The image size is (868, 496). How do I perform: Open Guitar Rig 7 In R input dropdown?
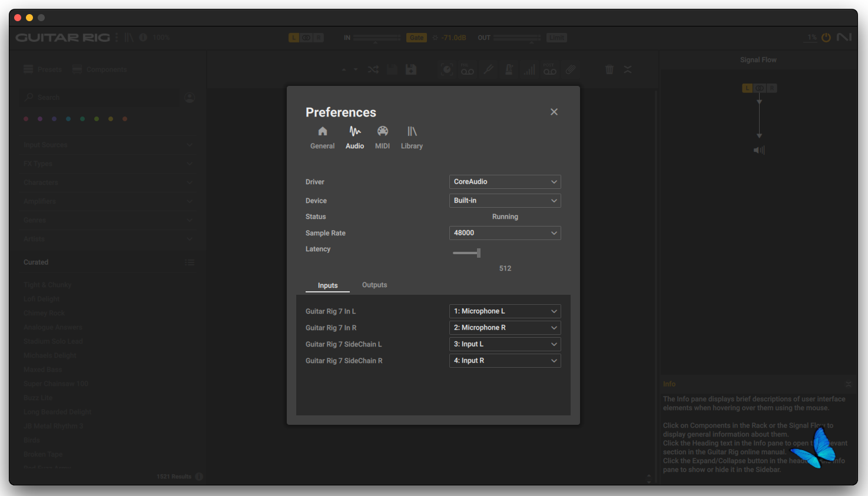coord(505,328)
